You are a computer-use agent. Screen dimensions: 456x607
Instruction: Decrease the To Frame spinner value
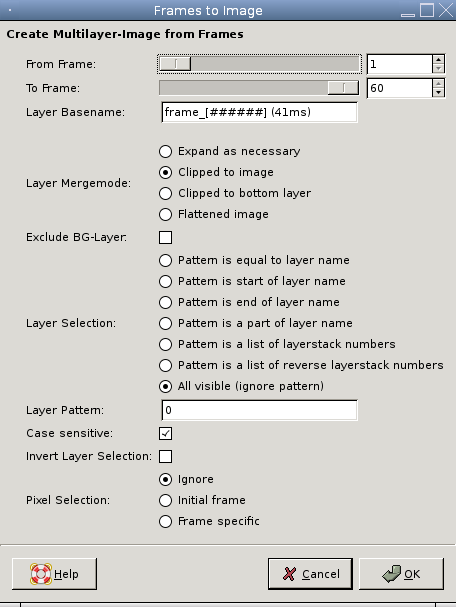pyautogui.click(x=438, y=93)
